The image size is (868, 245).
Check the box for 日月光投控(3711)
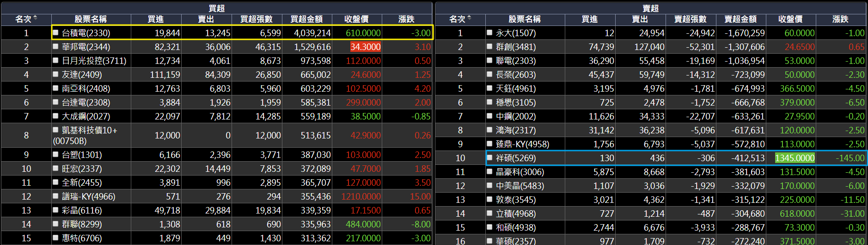55,60
